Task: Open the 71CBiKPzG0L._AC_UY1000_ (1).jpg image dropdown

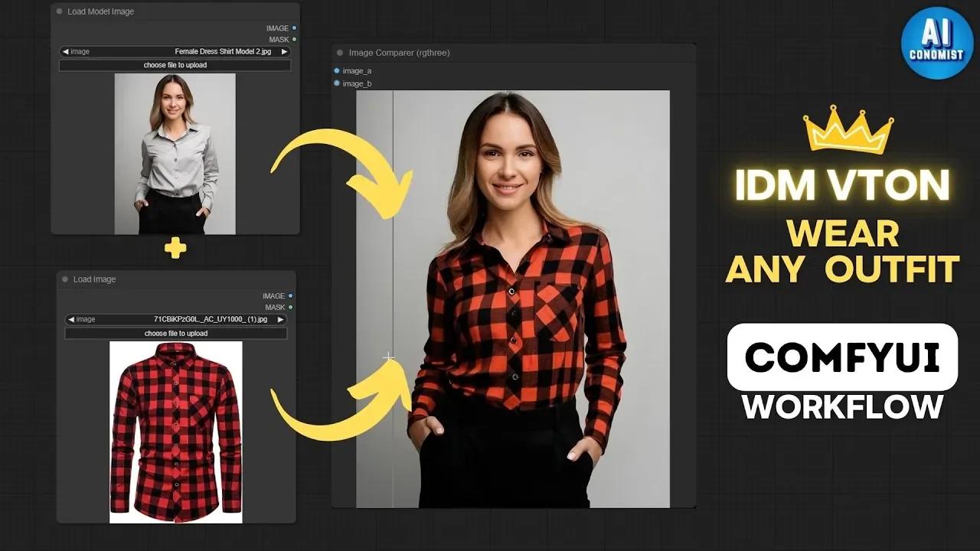Action: tap(176, 319)
